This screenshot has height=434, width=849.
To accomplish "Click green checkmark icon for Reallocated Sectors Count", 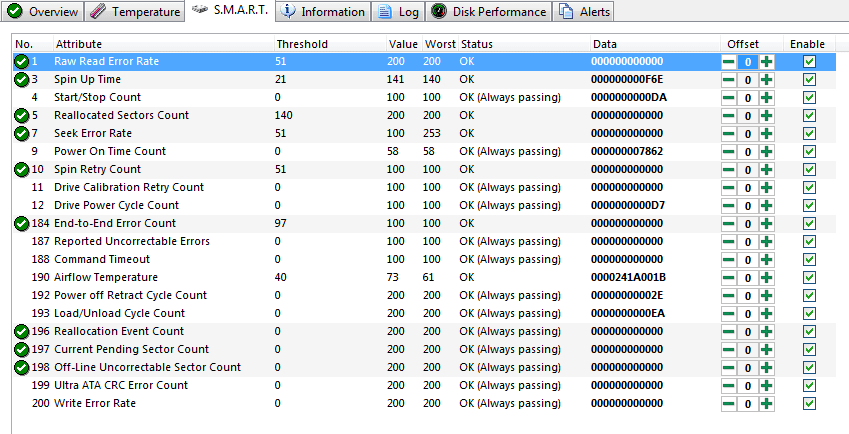I will [x=21, y=116].
